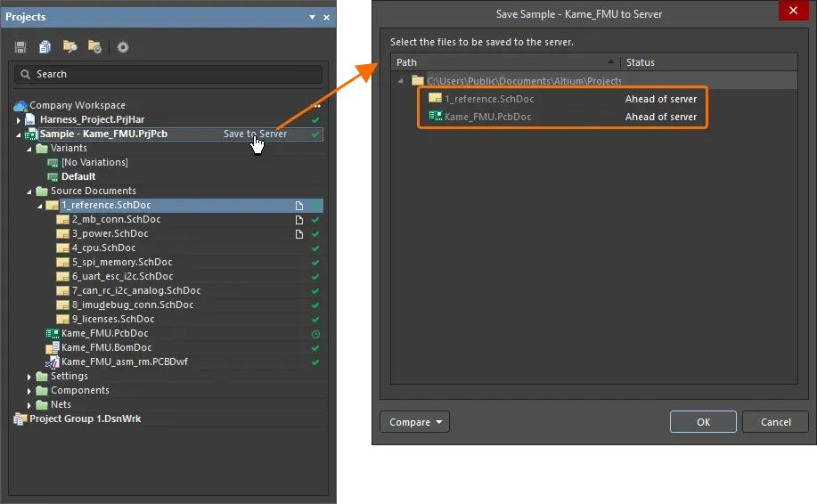The height and width of the screenshot is (504, 817).
Task: Click pending clock status icon for Kame_FMU.PcbDoc
Action: click(315, 334)
